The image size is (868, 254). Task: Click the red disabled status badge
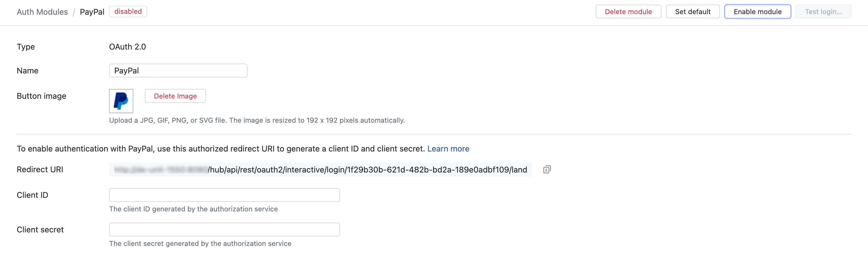tap(128, 12)
